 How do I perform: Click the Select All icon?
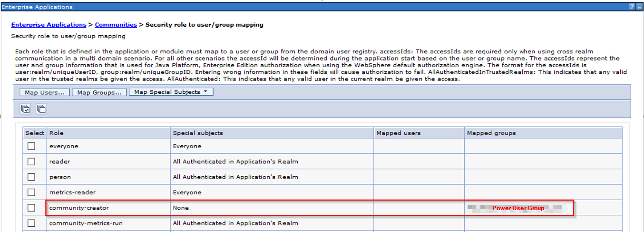[x=25, y=109]
